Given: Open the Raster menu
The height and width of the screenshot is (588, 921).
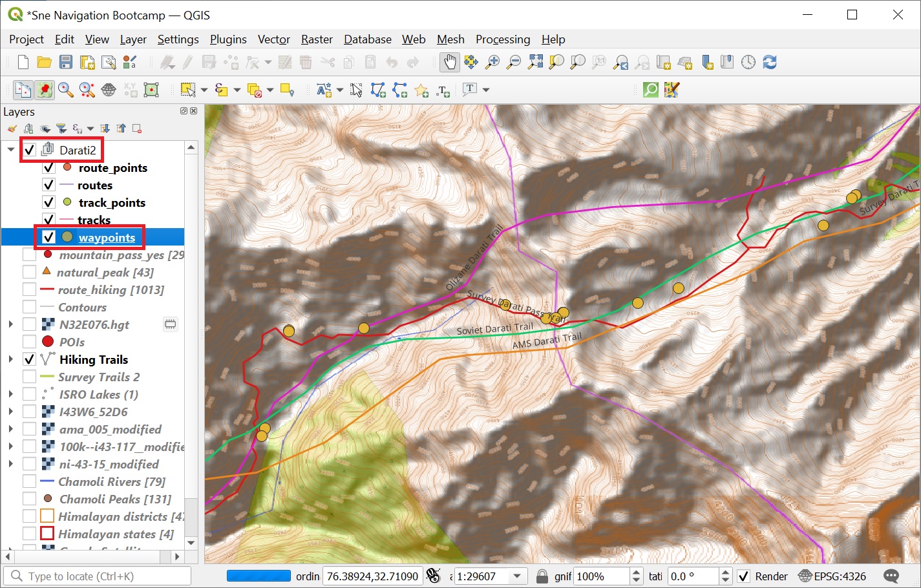Looking at the screenshot, I should pos(317,39).
